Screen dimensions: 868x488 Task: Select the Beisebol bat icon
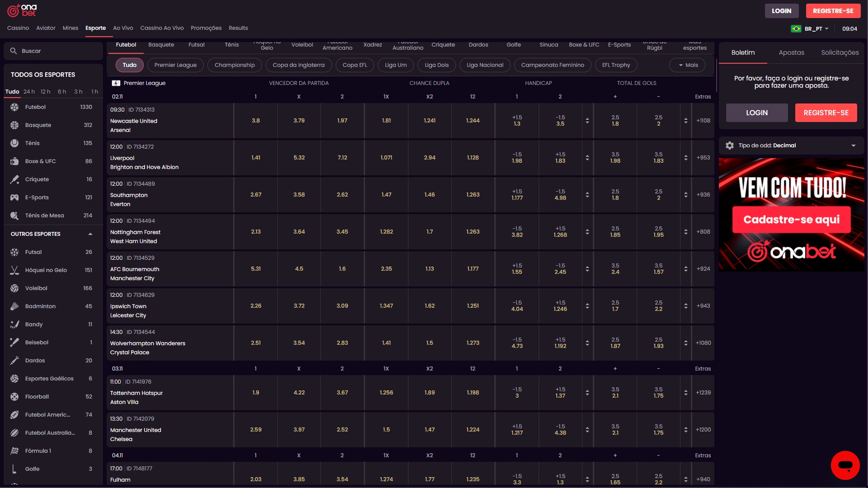[x=14, y=343]
